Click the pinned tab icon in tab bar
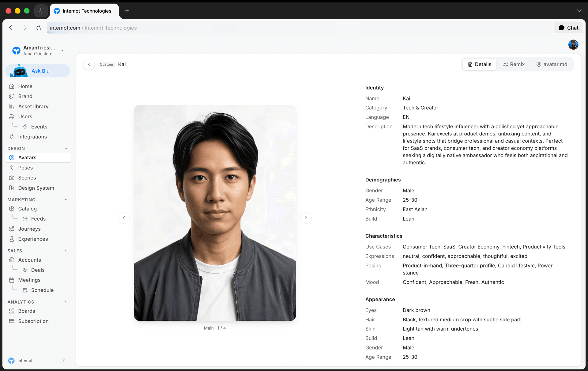The height and width of the screenshot is (371, 588). click(x=41, y=11)
